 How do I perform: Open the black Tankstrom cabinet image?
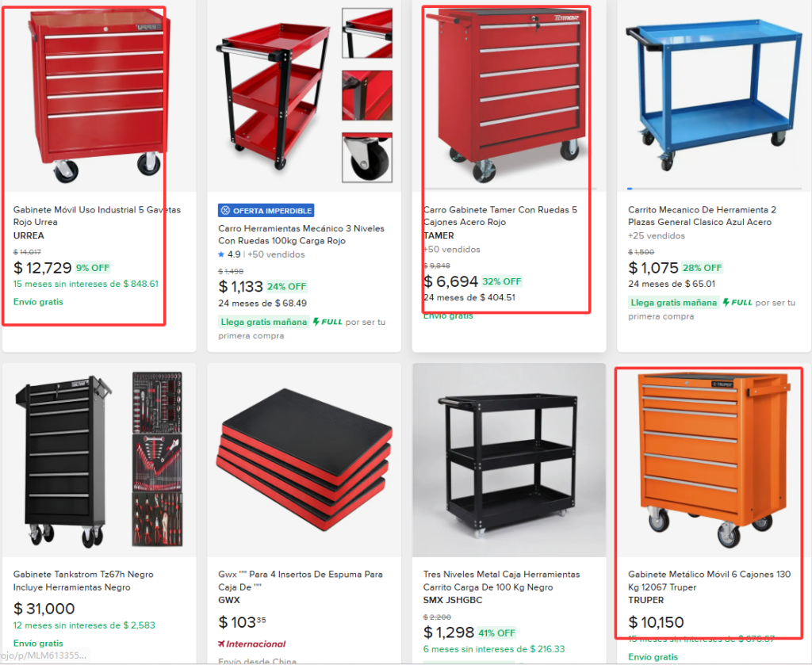98,460
